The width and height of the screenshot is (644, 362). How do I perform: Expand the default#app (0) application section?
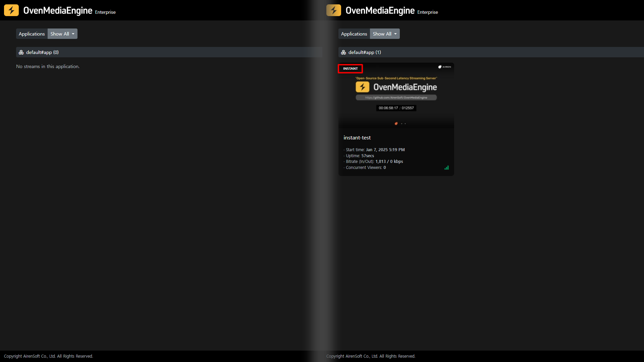[42, 52]
